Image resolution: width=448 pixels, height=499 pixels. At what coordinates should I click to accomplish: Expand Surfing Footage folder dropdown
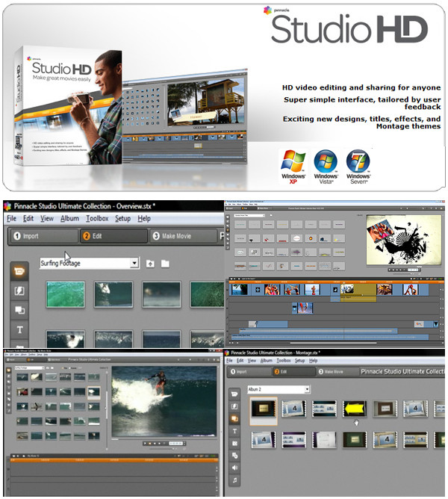click(134, 263)
